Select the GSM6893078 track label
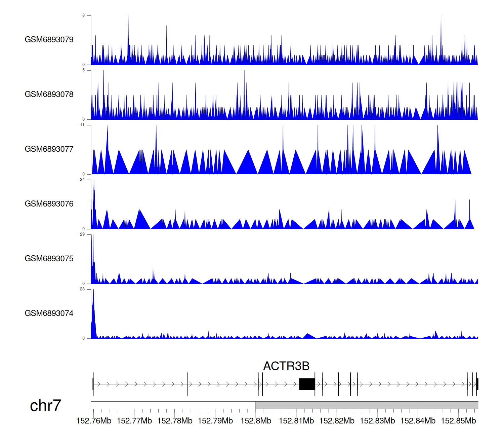The width and height of the screenshot is (504, 444). [x=49, y=95]
